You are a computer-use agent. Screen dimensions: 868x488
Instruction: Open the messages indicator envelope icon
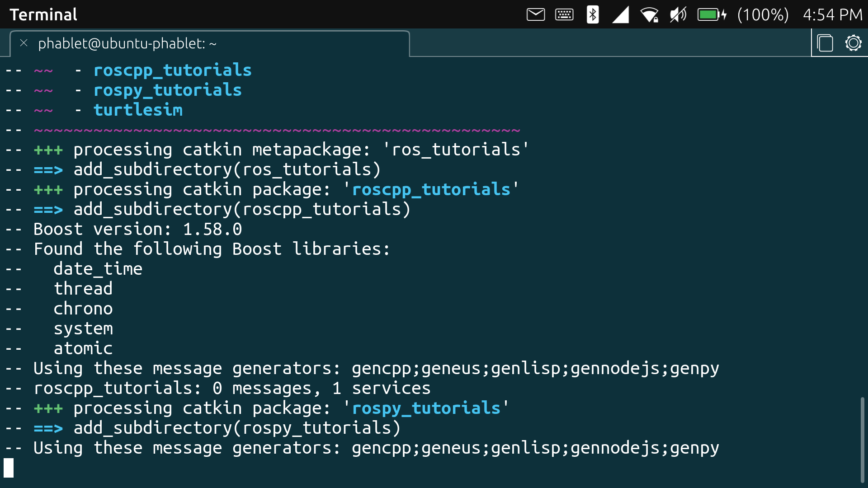coord(535,14)
